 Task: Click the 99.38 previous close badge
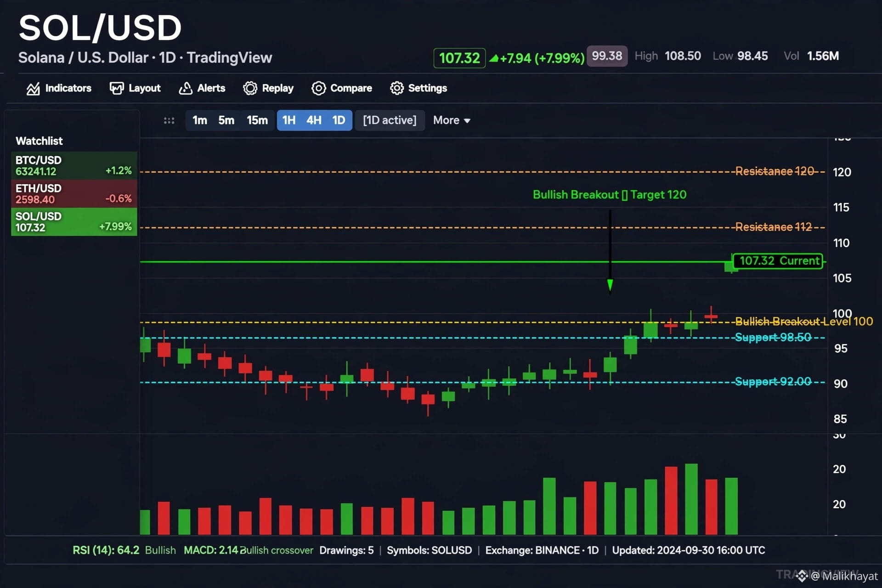(x=607, y=56)
